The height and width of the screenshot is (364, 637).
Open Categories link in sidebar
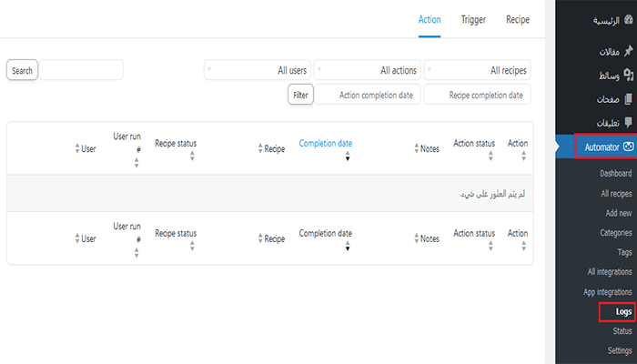616,233
